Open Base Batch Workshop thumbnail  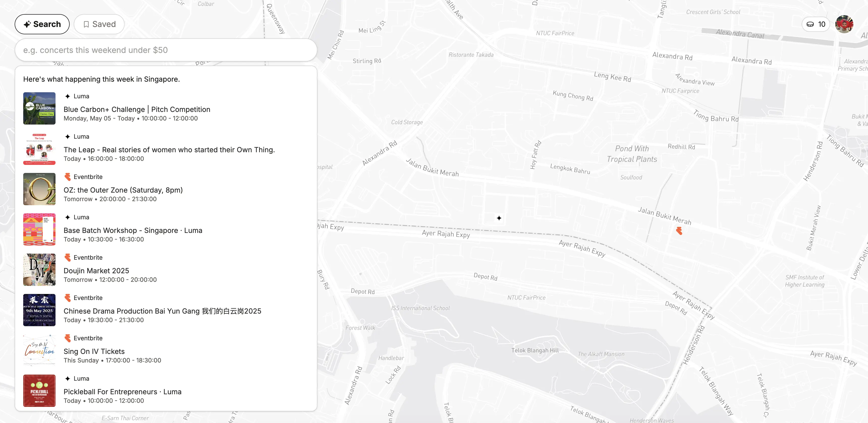click(x=39, y=229)
